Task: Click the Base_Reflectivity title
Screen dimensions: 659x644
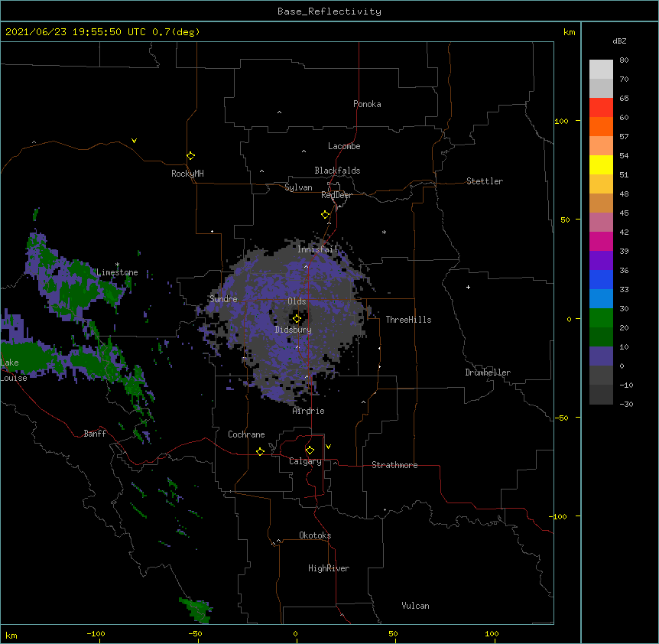Action: tap(329, 11)
